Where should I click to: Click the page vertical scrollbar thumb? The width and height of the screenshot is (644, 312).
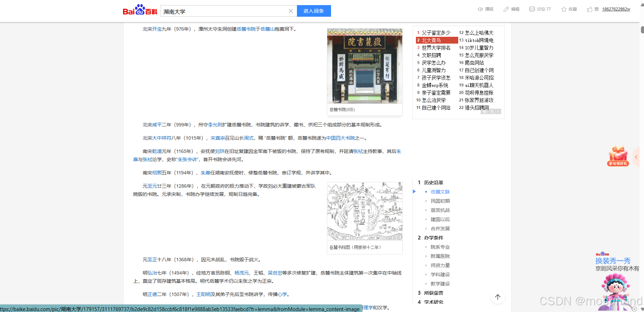pos(642,30)
